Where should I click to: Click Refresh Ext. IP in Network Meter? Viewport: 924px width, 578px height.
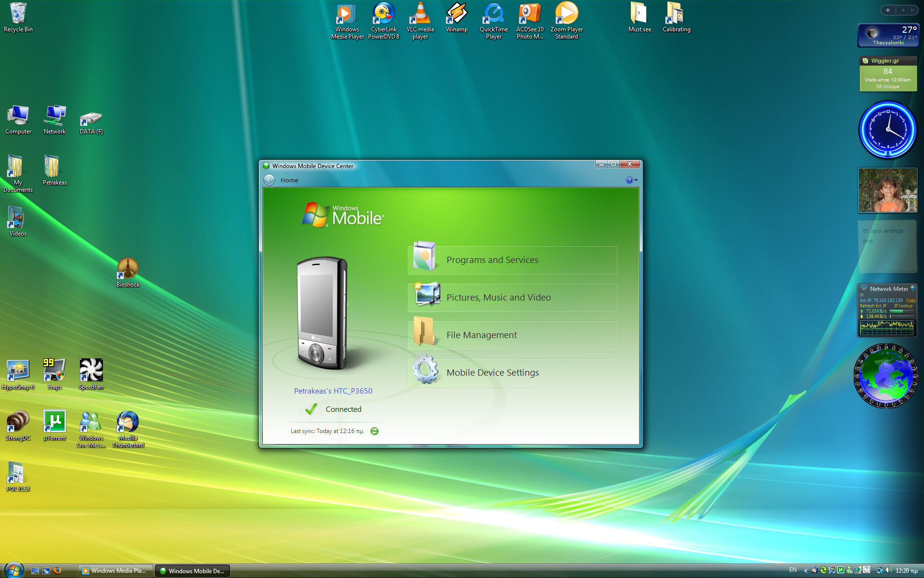(873, 306)
